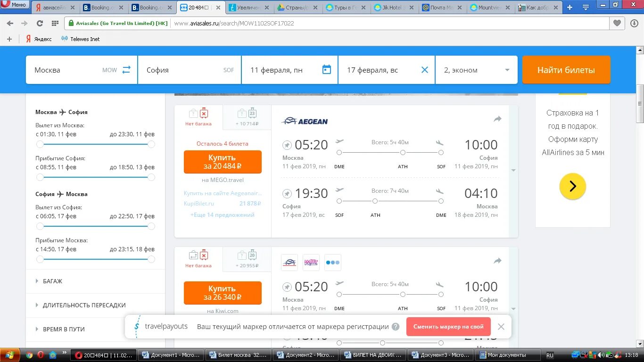Click Сменить маркер на свой button
The width and height of the screenshot is (644, 362).
[448, 327]
